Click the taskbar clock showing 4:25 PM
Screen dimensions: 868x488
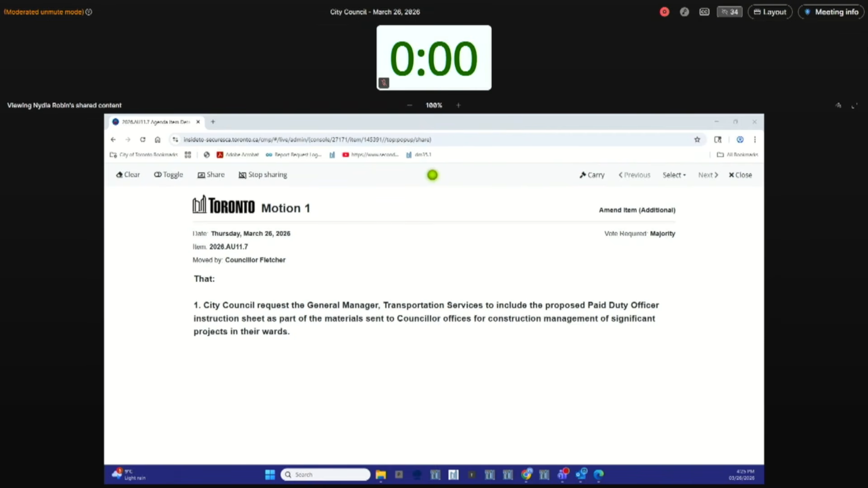pyautogui.click(x=741, y=474)
